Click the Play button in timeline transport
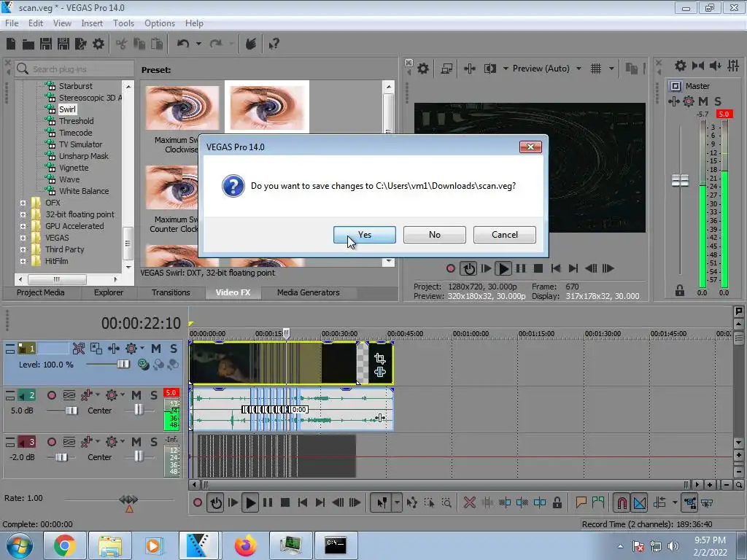Image resolution: width=747 pixels, height=560 pixels. pos(250,502)
